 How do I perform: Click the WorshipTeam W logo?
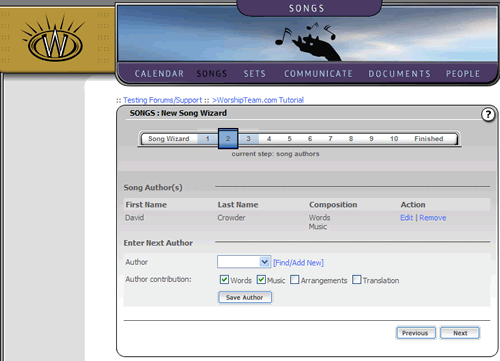coord(55,39)
